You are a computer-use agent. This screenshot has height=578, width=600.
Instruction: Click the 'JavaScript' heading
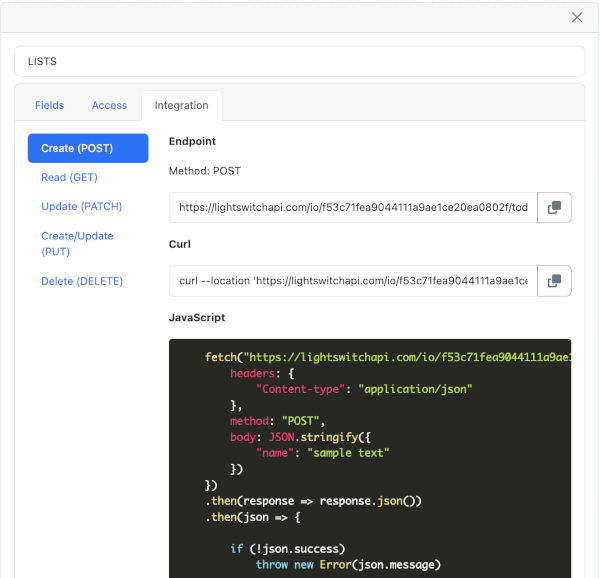(197, 317)
